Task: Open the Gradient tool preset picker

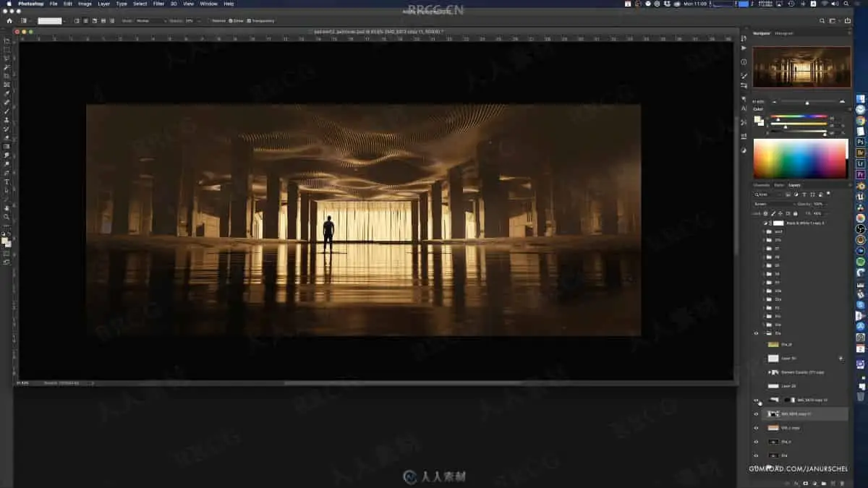Action: 25,20
